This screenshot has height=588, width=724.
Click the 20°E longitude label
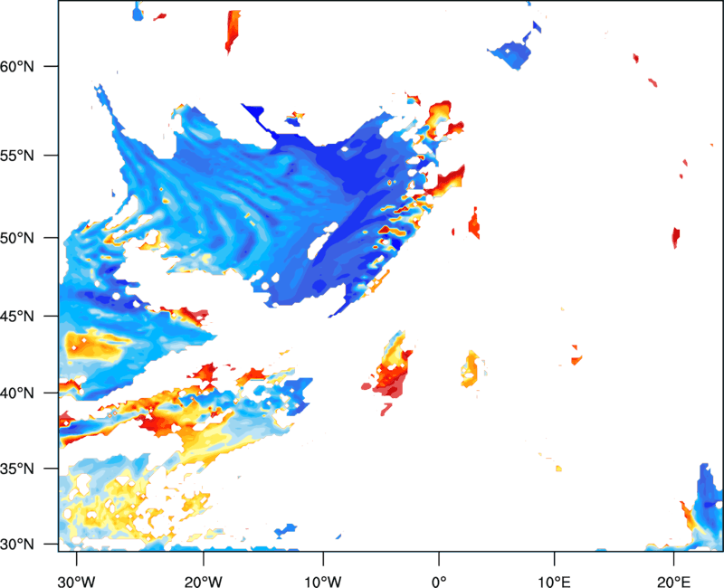tap(673, 582)
